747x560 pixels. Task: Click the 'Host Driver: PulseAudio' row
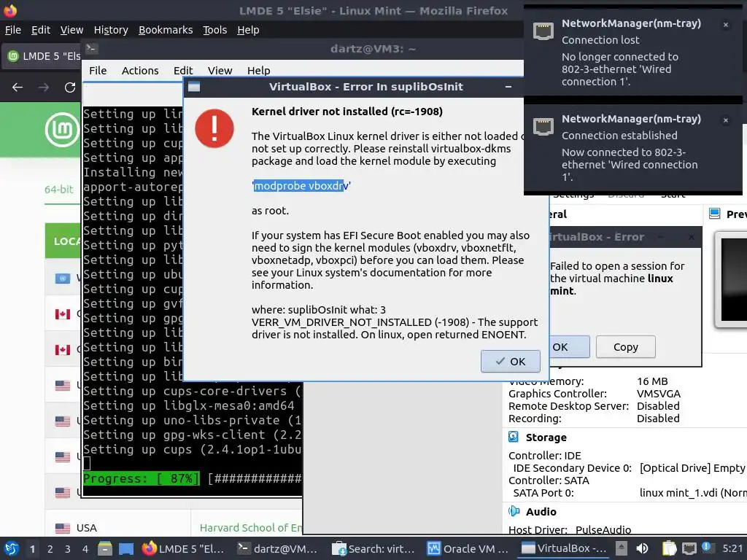pos(569,529)
